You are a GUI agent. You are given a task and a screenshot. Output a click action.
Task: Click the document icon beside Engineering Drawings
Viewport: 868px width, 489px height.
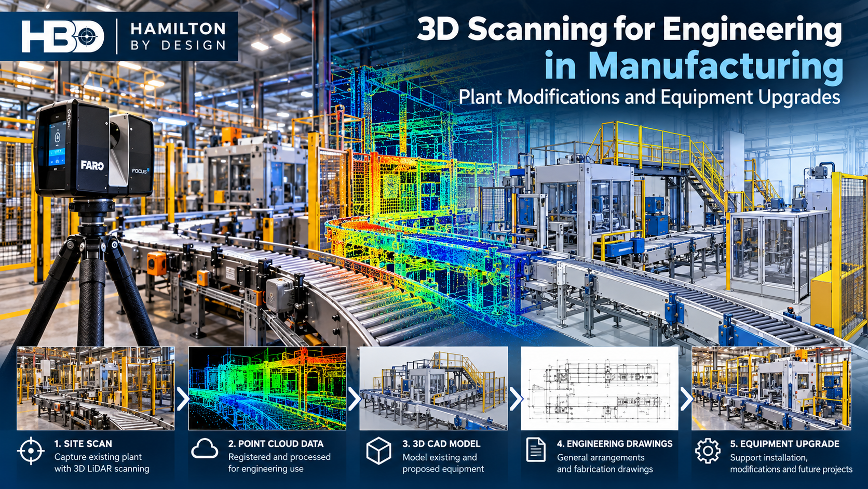[x=536, y=450]
